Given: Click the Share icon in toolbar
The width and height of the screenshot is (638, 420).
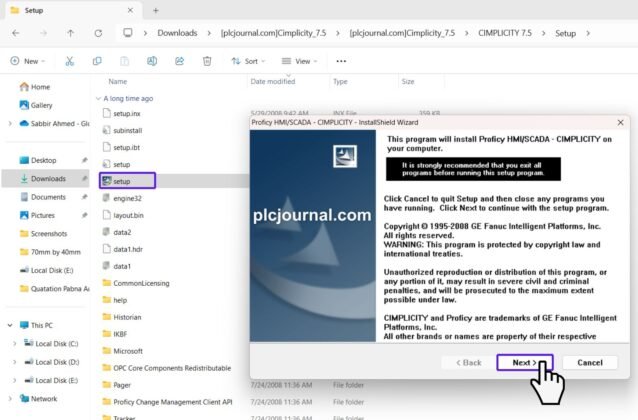Looking at the screenshot, I should [179, 61].
